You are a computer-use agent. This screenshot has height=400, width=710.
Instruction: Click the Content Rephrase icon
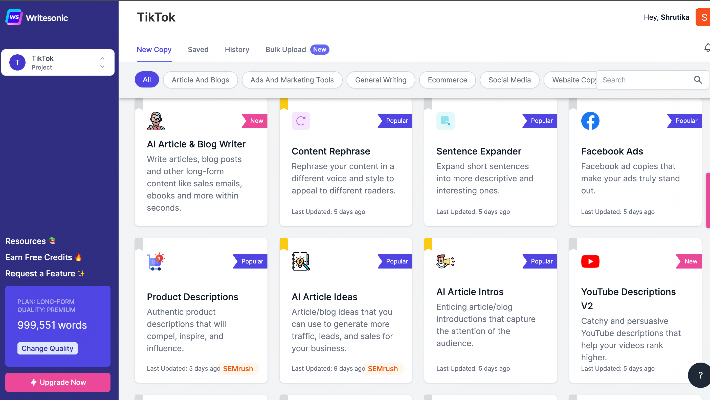point(301,121)
